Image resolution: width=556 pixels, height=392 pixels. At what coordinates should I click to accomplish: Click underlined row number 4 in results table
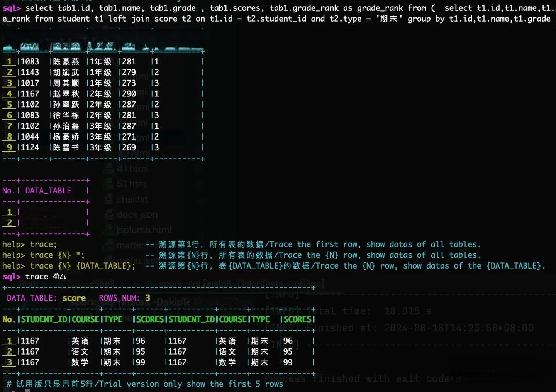pyautogui.click(x=9, y=94)
